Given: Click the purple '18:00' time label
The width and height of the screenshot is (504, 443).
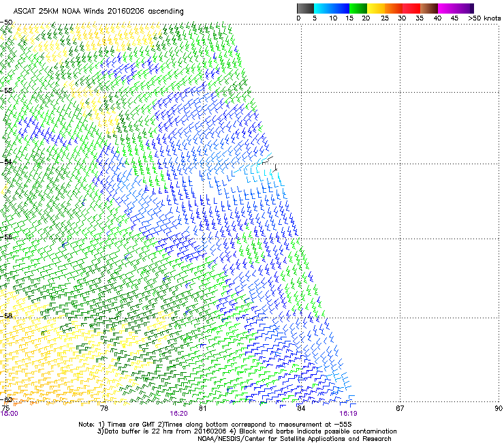Looking at the screenshot, I should point(10,414).
